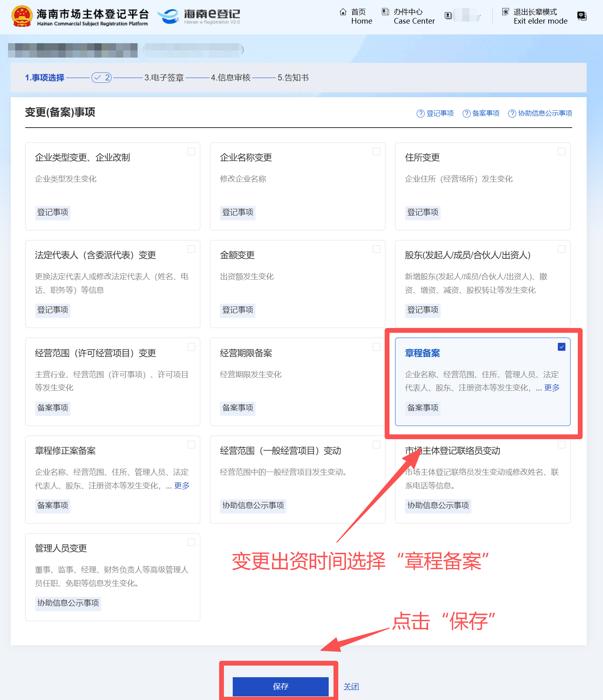Expand 更多 in 章程修正案备案 description
This screenshot has height=700, width=603.
182,485
